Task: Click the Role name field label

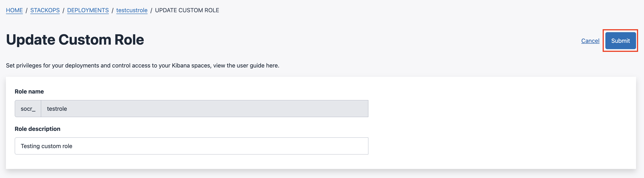Action: pos(29,91)
